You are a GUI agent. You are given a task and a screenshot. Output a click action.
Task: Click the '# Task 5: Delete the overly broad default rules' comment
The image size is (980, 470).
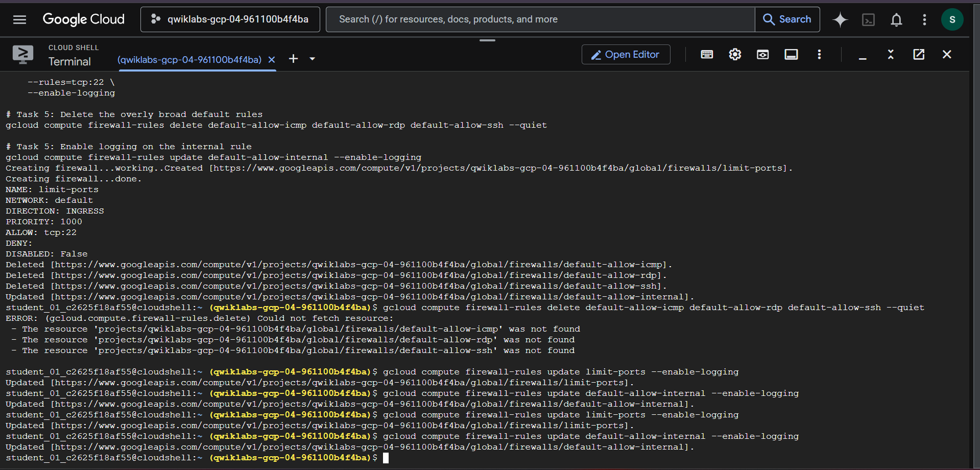[x=134, y=114]
